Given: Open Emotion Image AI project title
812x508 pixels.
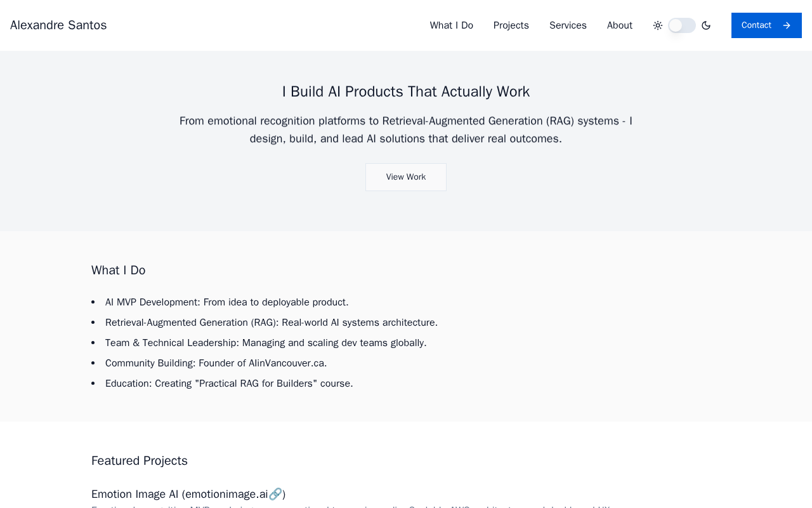Looking at the screenshot, I should coord(188,494).
